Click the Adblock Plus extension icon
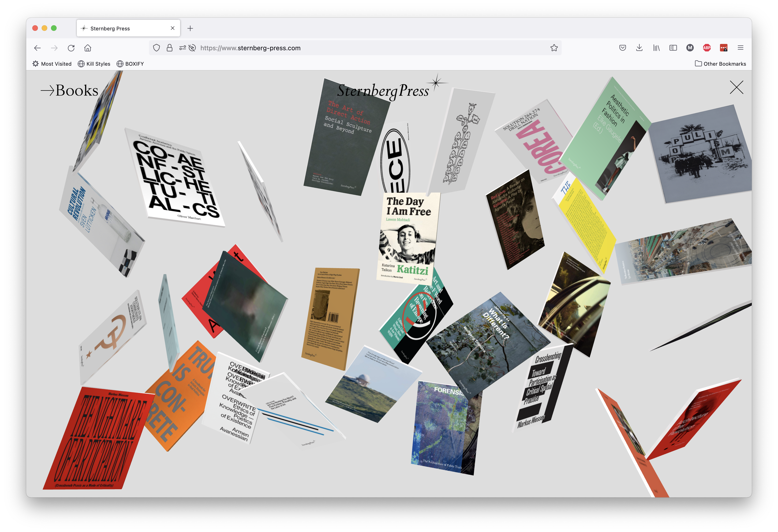This screenshot has width=778, height=532. pyautogui.click(x=707, y=48)
